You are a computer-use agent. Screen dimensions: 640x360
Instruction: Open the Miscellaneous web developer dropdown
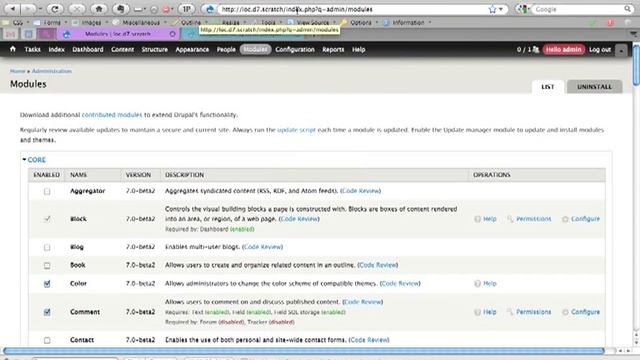coord(140,22)
